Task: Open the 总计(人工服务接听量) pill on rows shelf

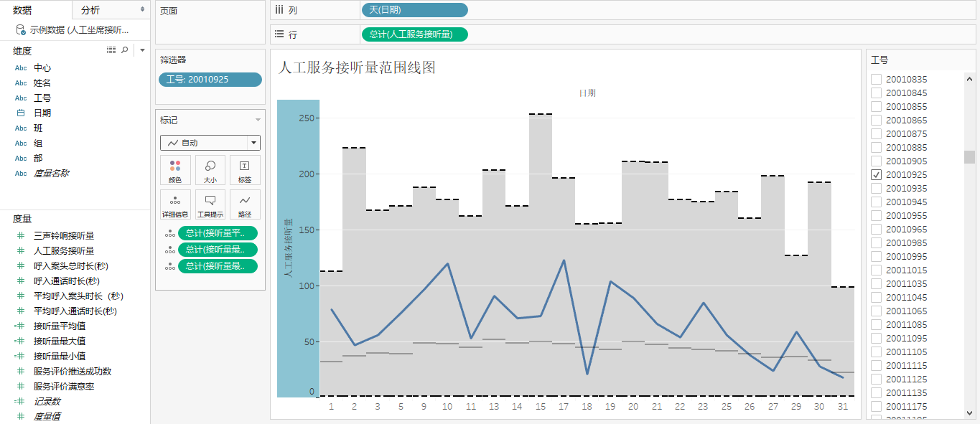Action: click(414, 34)
